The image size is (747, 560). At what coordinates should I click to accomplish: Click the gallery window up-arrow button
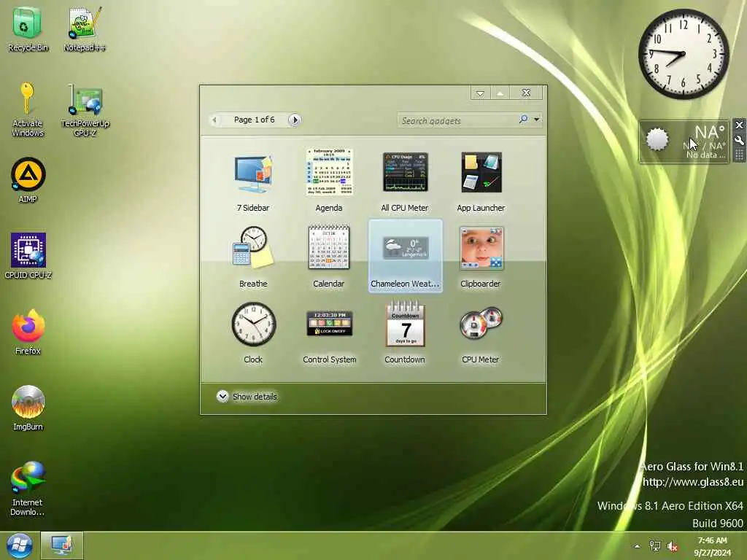(500, 93)
